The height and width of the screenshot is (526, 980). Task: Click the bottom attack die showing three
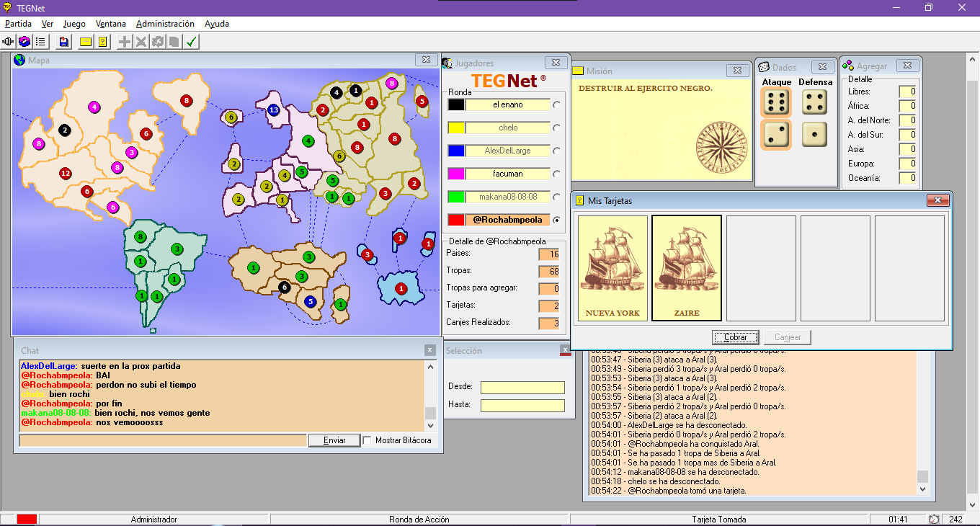775,134
